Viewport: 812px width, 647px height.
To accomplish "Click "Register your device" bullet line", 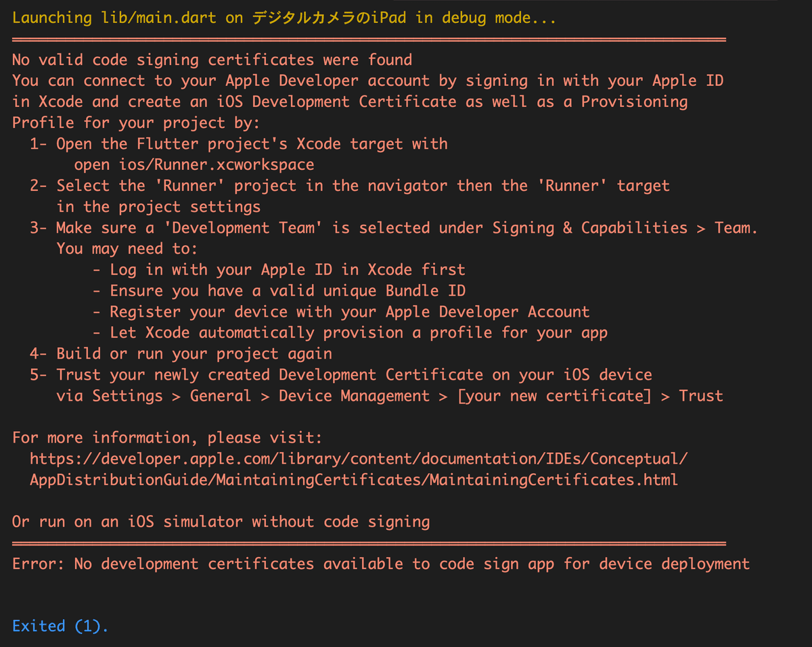I will (341, 312).
